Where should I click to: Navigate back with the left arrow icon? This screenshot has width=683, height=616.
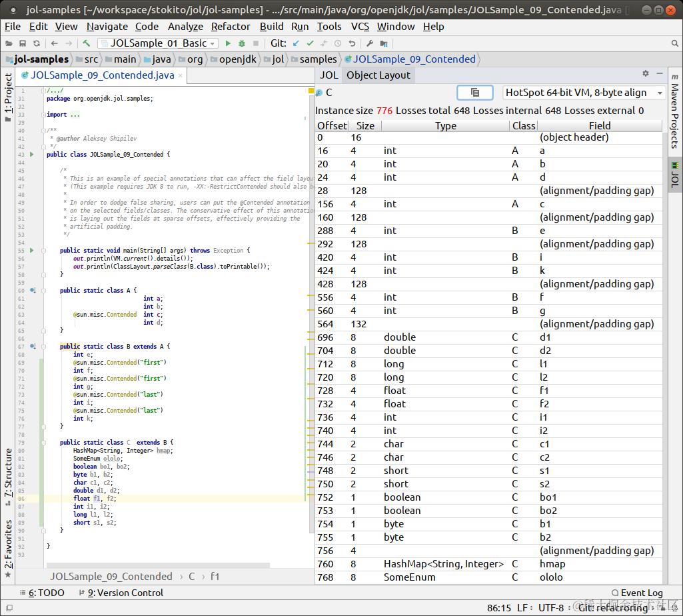coord(55,43)
